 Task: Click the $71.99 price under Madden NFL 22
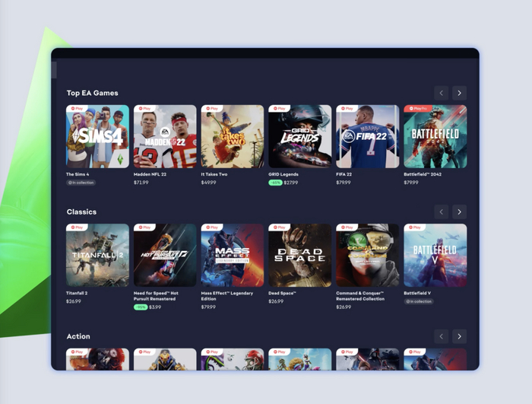(x=141, y=183)
